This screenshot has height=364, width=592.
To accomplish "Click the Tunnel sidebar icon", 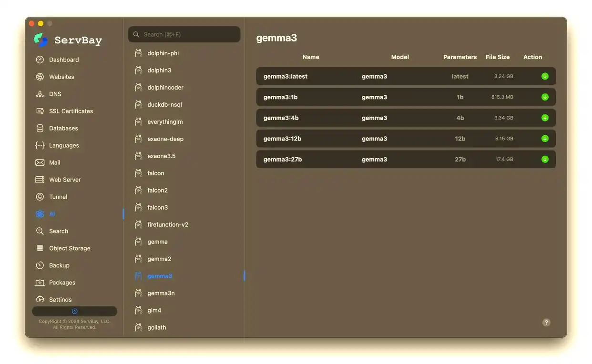I will click(x=40, y=197).
